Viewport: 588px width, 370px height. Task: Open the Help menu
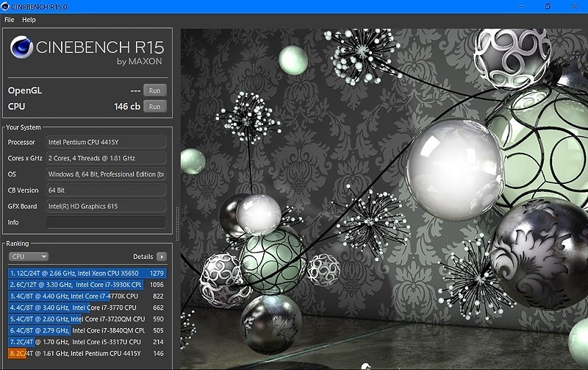(x=29, y=20)
